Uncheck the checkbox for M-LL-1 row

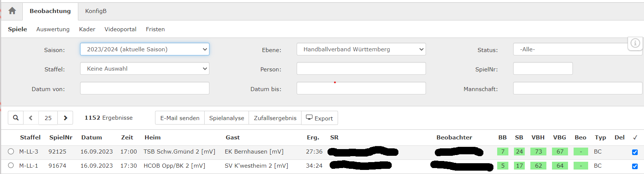tap(635, 166)
